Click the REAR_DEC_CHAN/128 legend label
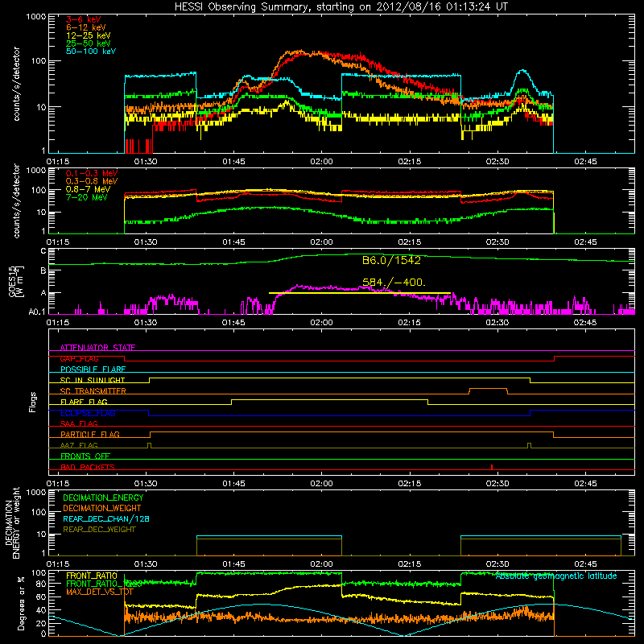 pyautogui.click(x=106, y=518)
